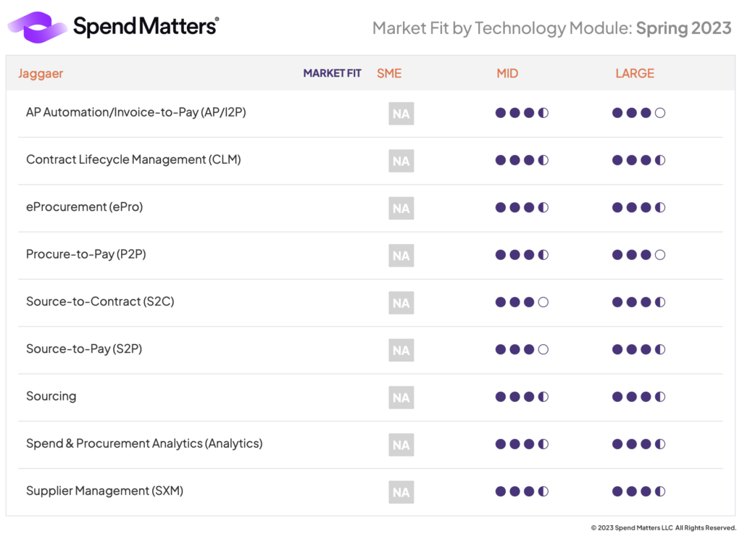Select Contract Lifecycle Management (CLM) row label

pos(133,160)
